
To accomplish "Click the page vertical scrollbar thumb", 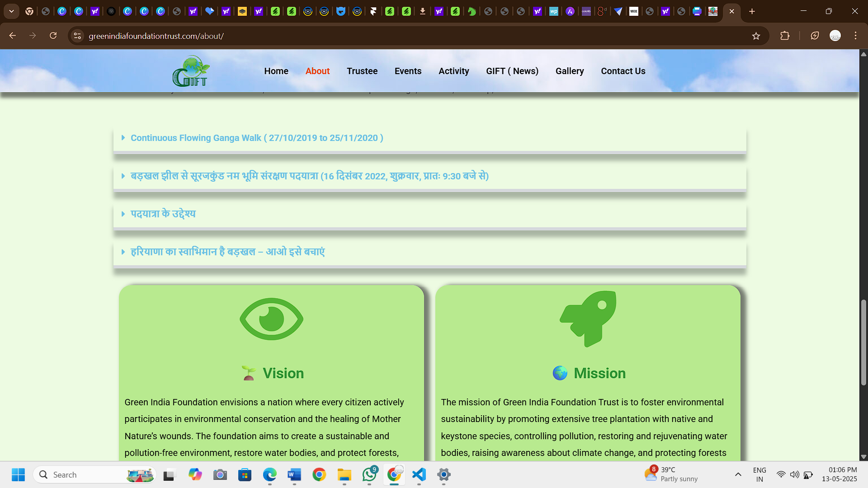I will click(863, 342).
